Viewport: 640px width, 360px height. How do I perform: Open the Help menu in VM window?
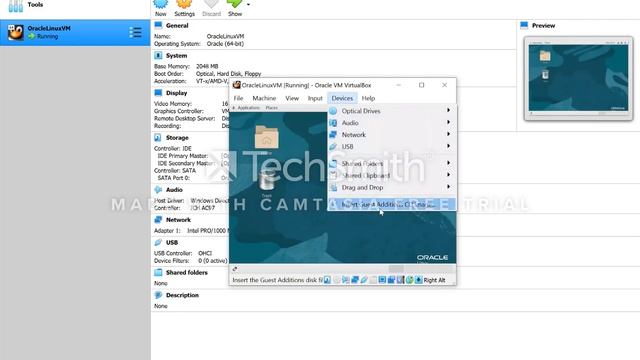point(368,98)
